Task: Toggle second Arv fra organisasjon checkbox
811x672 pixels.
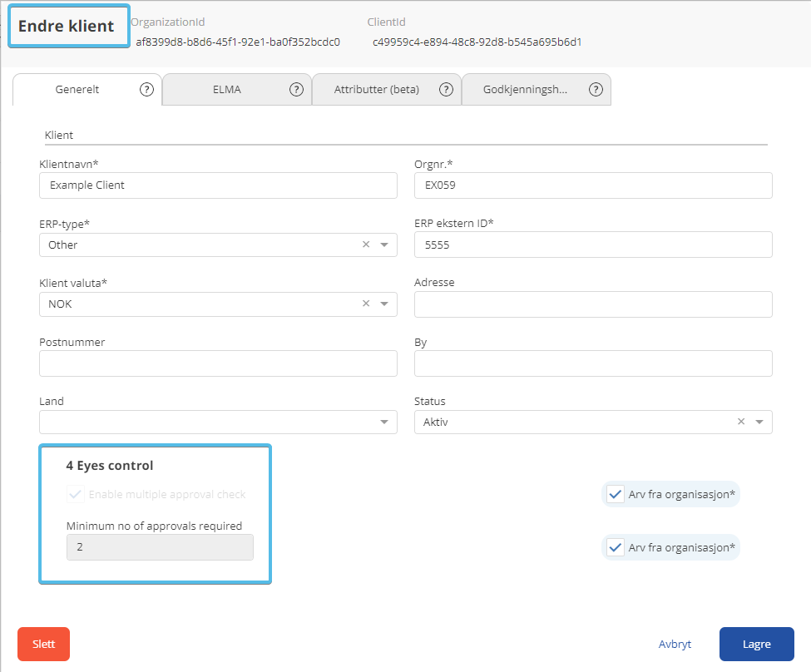Action: point(616,548)
